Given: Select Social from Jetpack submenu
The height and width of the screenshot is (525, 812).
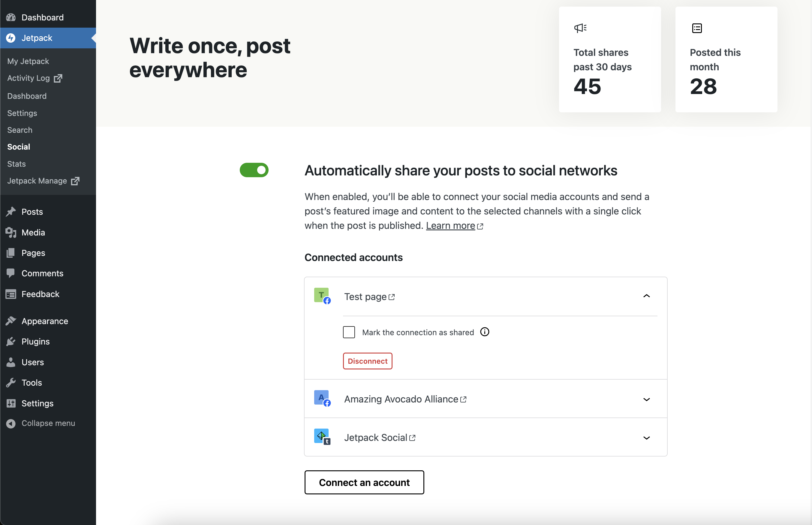Looking at the screenshot, I should (x=19, y=146).
